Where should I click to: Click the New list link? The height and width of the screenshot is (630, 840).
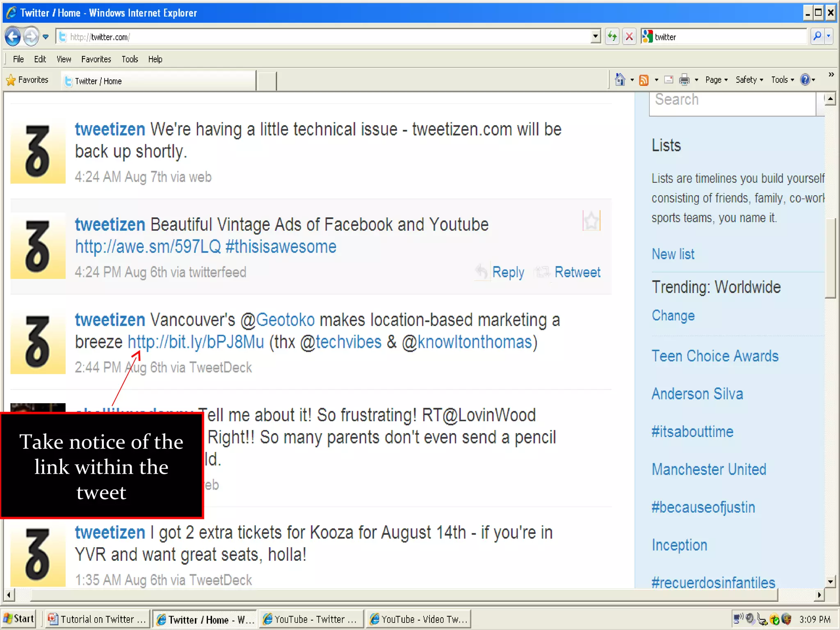(673, 254)
